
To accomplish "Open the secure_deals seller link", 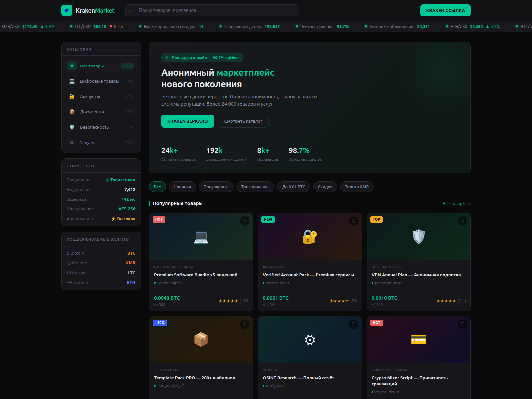I will click(x=277, y=283).
